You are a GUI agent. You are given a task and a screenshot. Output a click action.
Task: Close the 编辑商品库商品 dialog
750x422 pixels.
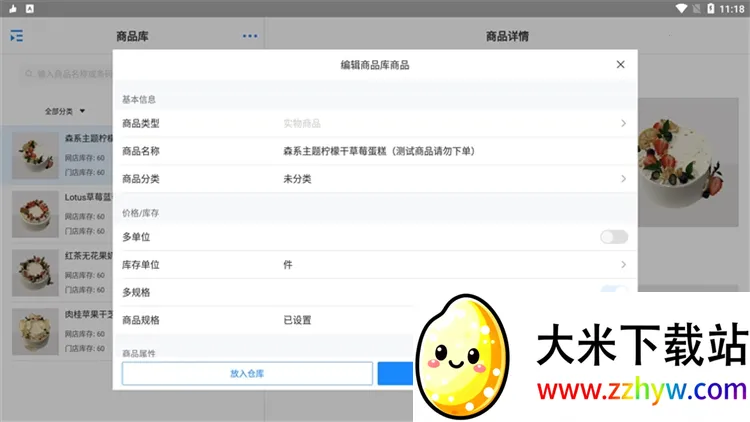coord(620,65)
